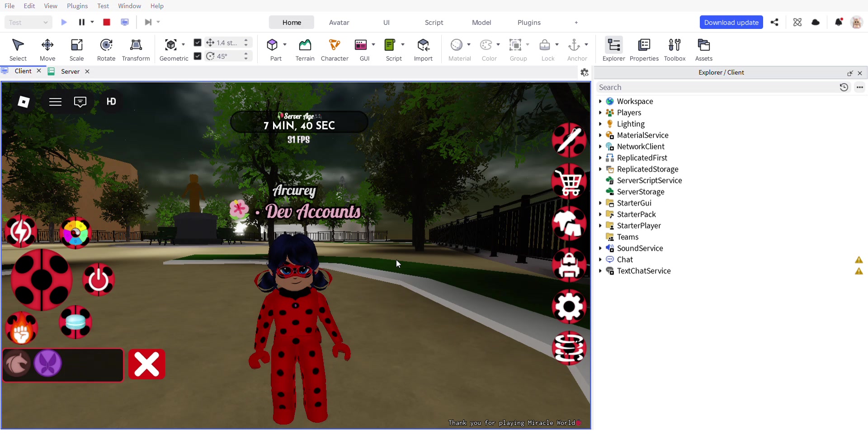
Task: Show the Properties panel
Action: [x=644, y=50]
